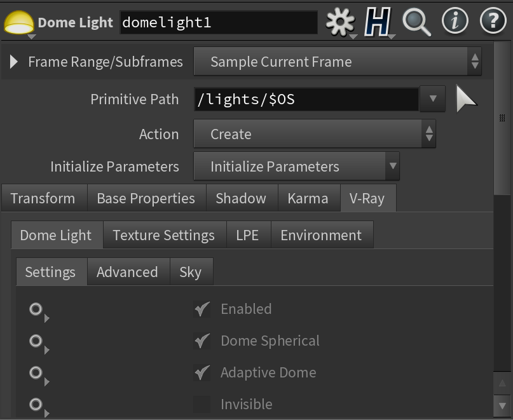Open the gear settings menu
This screenshot has width=513, height=420.
tap(340, 22)
